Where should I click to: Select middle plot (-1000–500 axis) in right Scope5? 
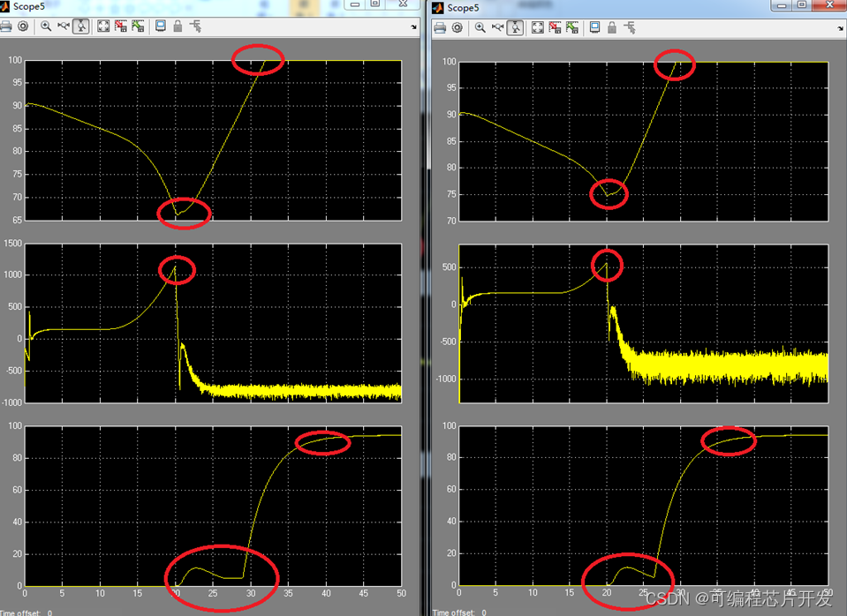tap(643, 323)
